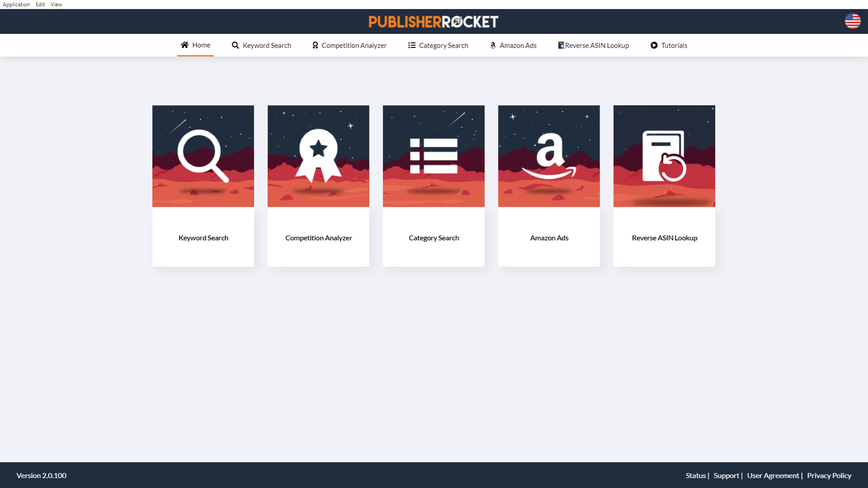Click the Keyword Search card label
The image size is (868, 488).
pos(203,238)
